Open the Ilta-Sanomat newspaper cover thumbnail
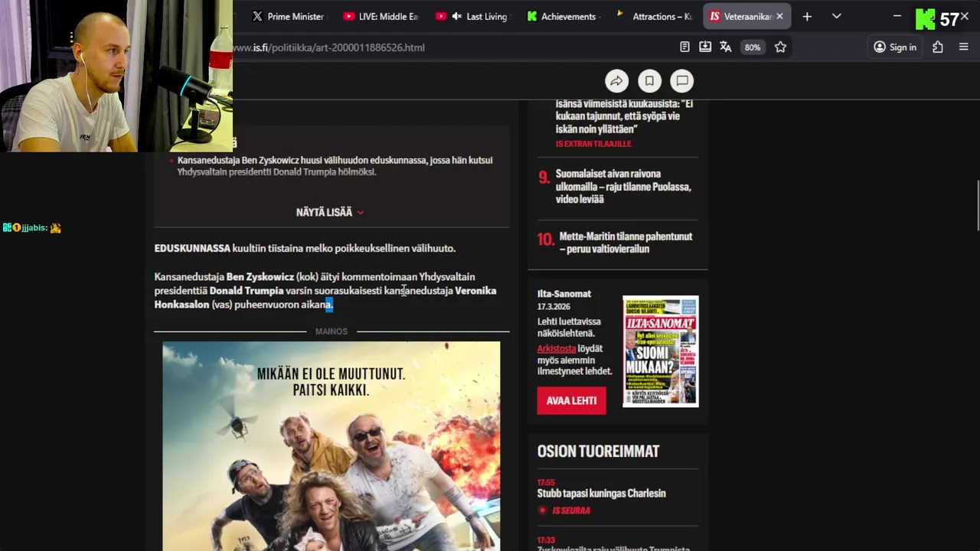This screenshot has width=980, height=551. [661, 351]
